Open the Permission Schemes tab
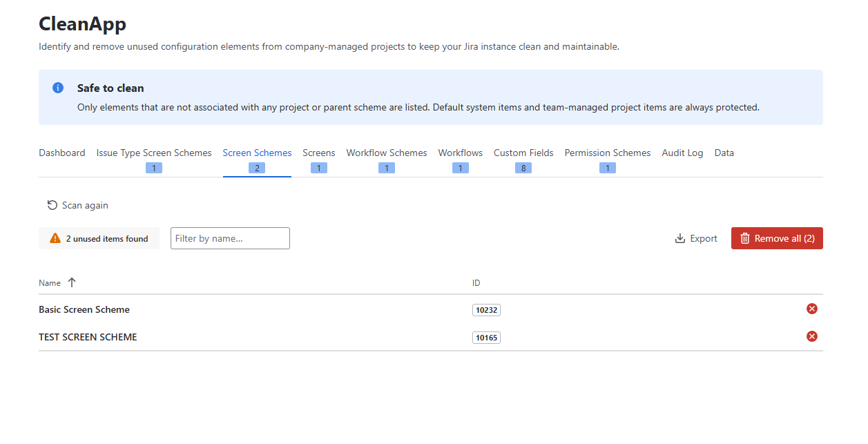 point(607,153)
